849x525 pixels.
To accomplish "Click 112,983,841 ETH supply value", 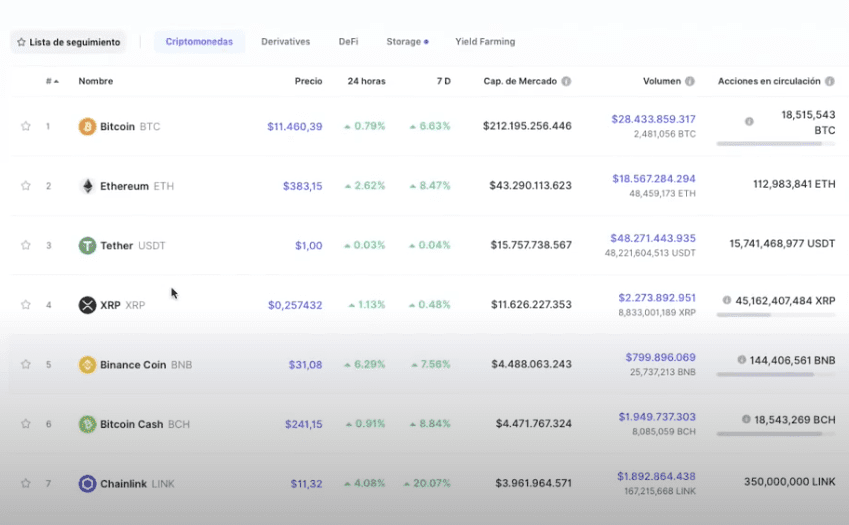I will click(794, 184).
